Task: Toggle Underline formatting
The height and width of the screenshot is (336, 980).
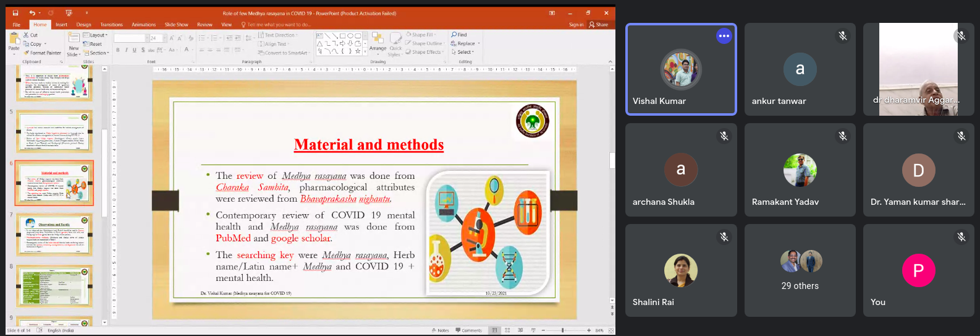Action: 134,50
